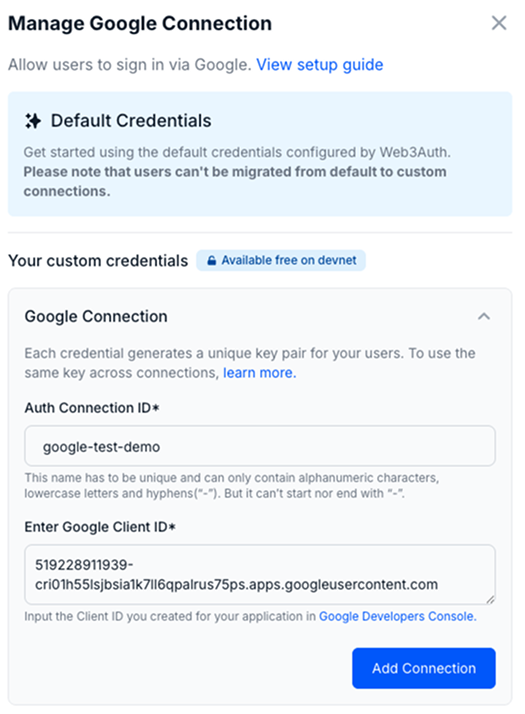This screenshot has height=714, width=525.
Task: Click the Your custom credentials heading
Action: [x=98, y=261]
